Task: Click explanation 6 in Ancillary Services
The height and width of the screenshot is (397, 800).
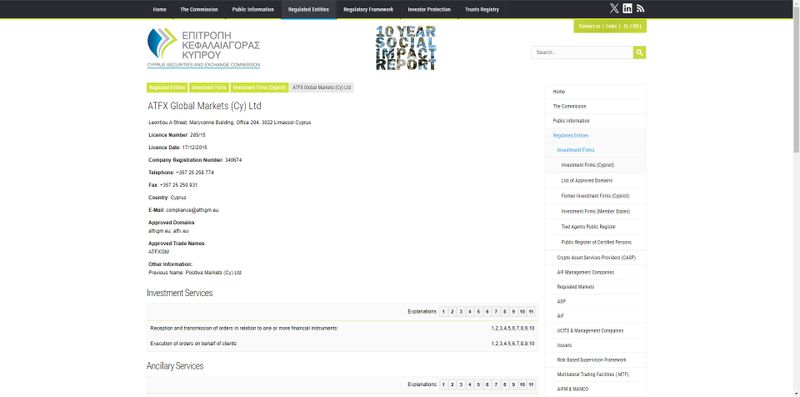Action: (487, 385)
